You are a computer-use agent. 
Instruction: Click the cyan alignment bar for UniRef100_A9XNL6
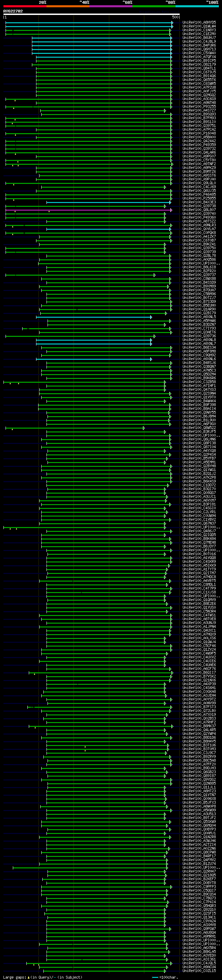coord(94,359)
